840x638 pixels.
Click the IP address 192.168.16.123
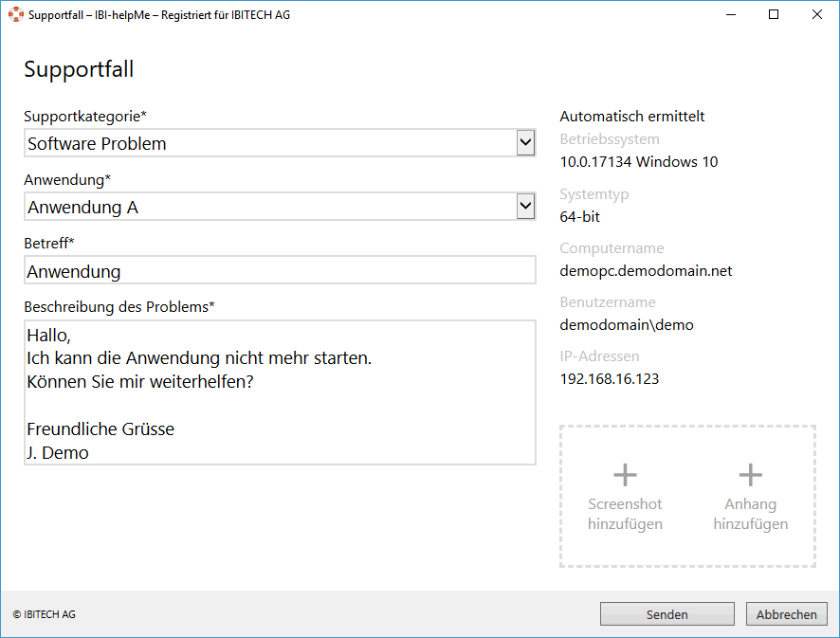[610, 379]
